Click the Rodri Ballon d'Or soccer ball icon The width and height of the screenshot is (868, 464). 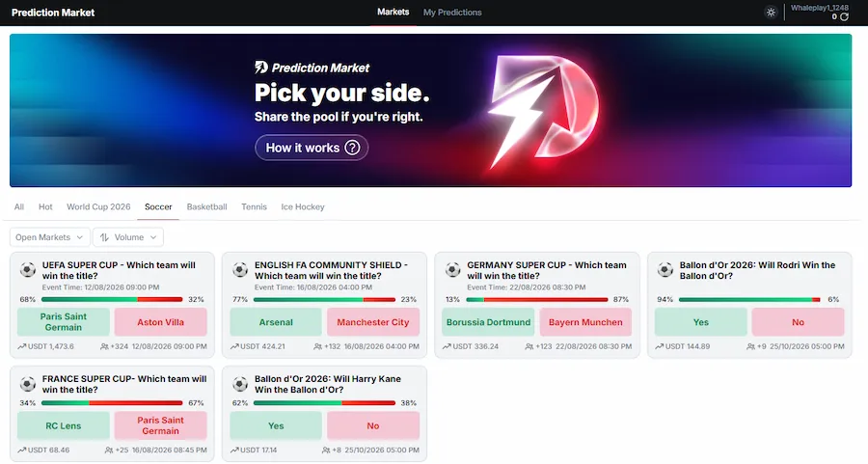pyautogui.click(x=665, y=270)
